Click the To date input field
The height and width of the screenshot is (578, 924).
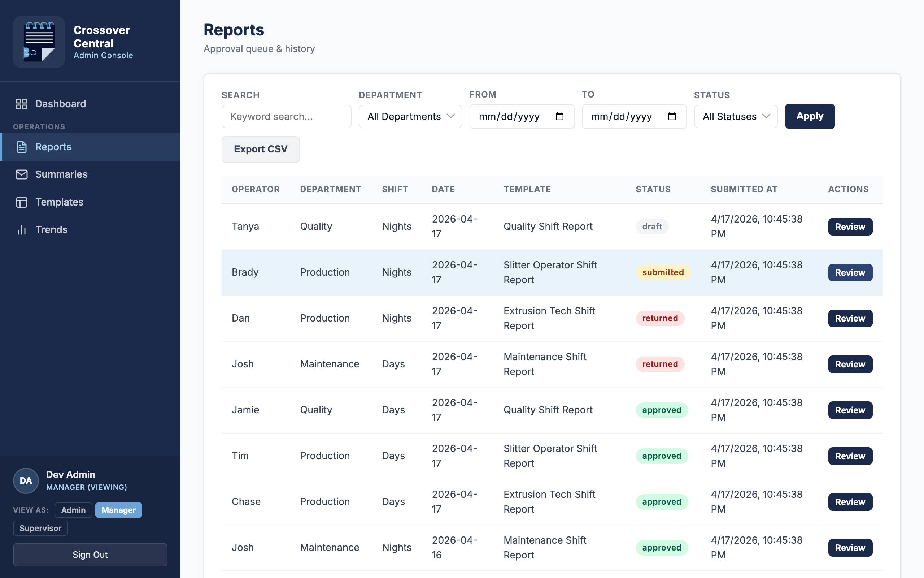634,116
